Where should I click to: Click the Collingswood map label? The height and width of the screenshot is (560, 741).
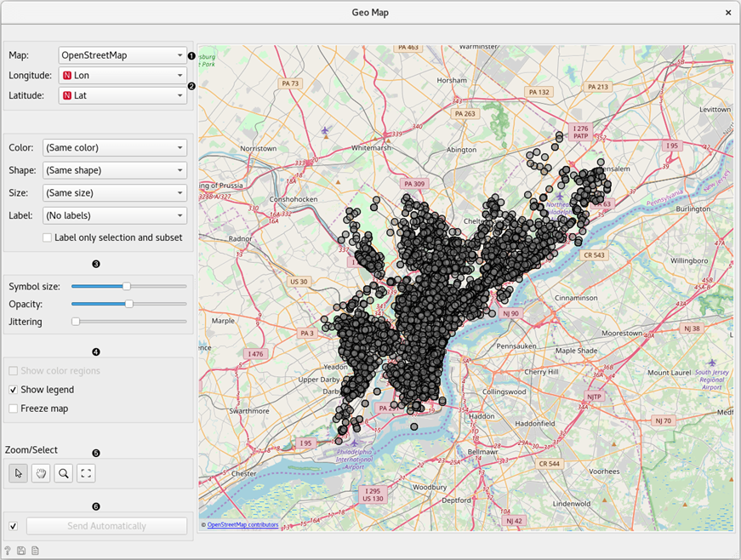pos(504,391)
